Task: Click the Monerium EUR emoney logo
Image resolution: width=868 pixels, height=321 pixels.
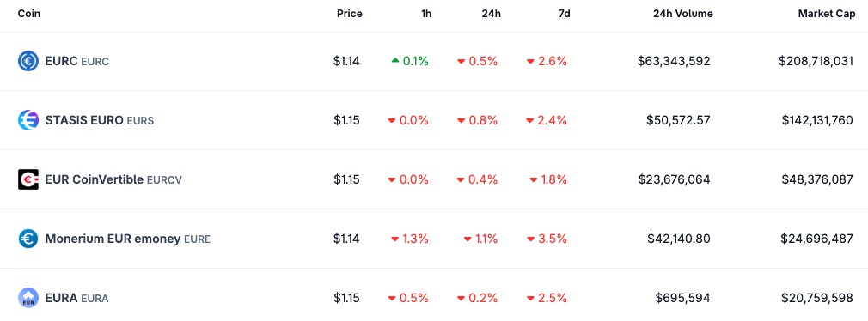Action: click(x=28, y=239)
